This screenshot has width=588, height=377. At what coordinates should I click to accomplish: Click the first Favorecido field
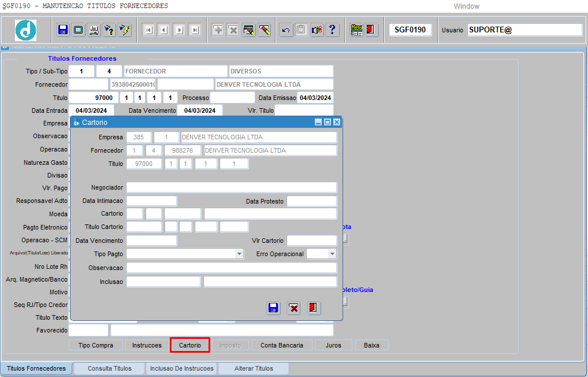(x=88, y=330)
